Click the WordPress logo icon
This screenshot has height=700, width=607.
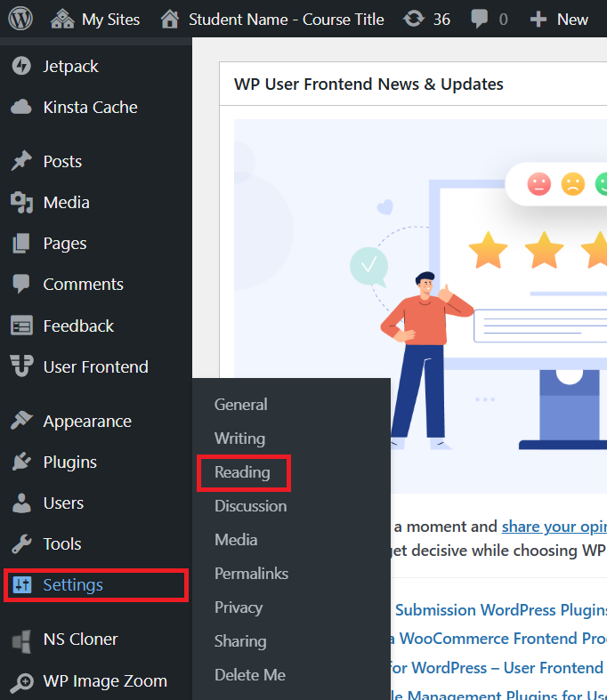(x=20, y=19)
